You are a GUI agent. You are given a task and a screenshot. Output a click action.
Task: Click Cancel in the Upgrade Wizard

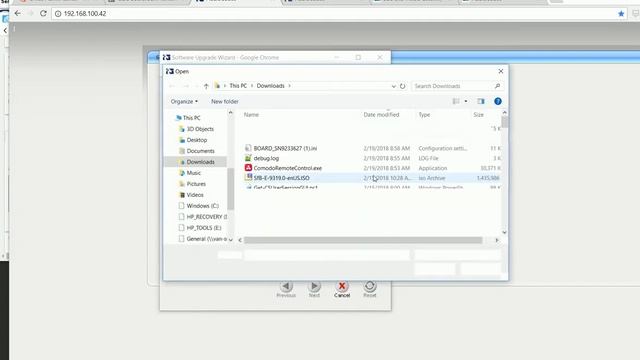[342, 289]
